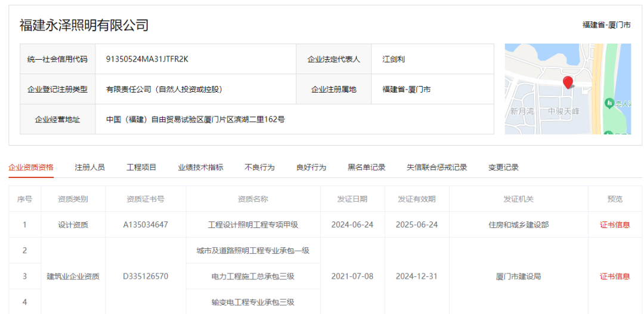The height and width of the screenshot is (314, 644).
Task: Click issuing authority 厦门市建设局
Action: (519, 276)
